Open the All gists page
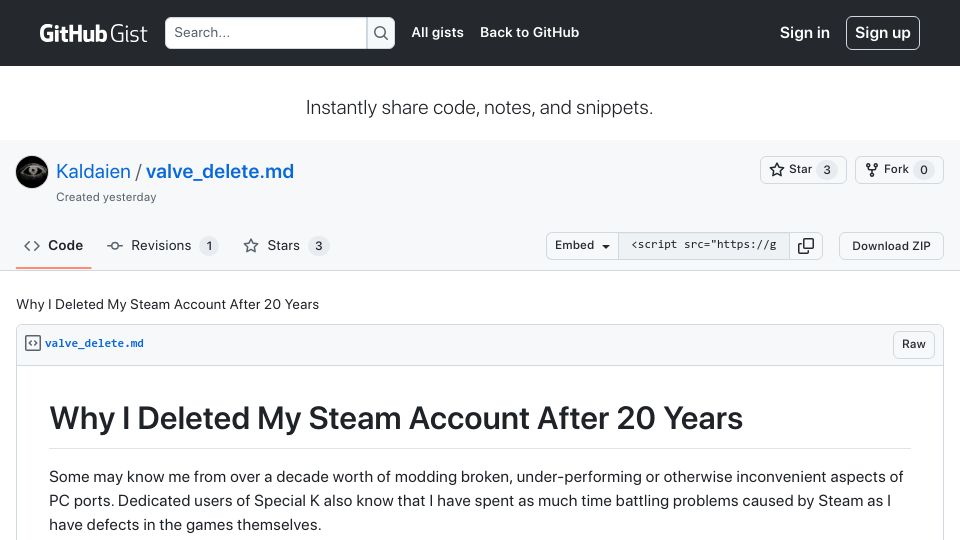The width and height of the screenshot is (960, 540). [x=437, y=32]
